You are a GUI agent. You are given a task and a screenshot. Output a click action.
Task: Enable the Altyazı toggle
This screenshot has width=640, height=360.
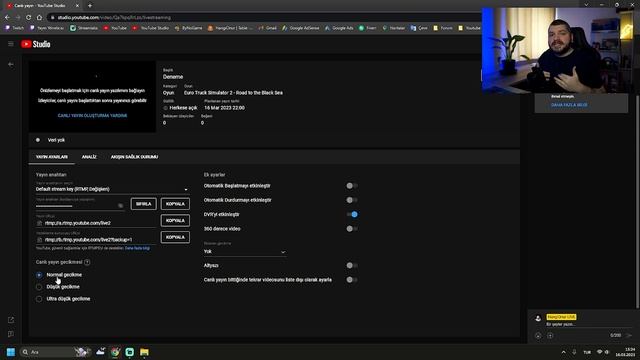pyautogui.click(x=352, y=265)
